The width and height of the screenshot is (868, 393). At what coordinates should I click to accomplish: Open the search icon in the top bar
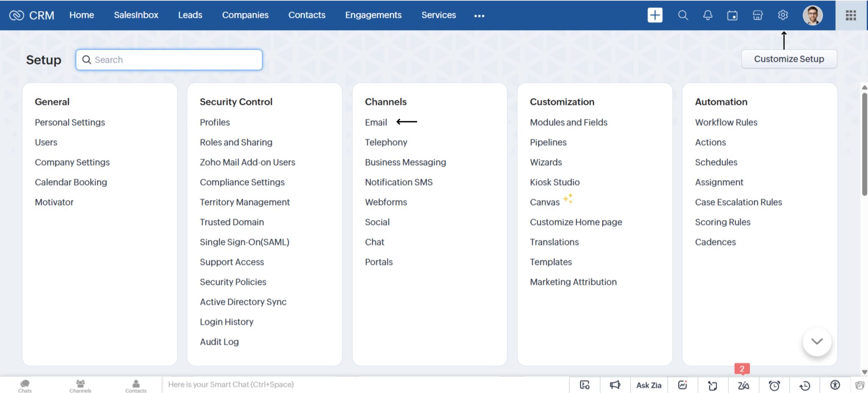pyautogui.click(x=682, y=15)
